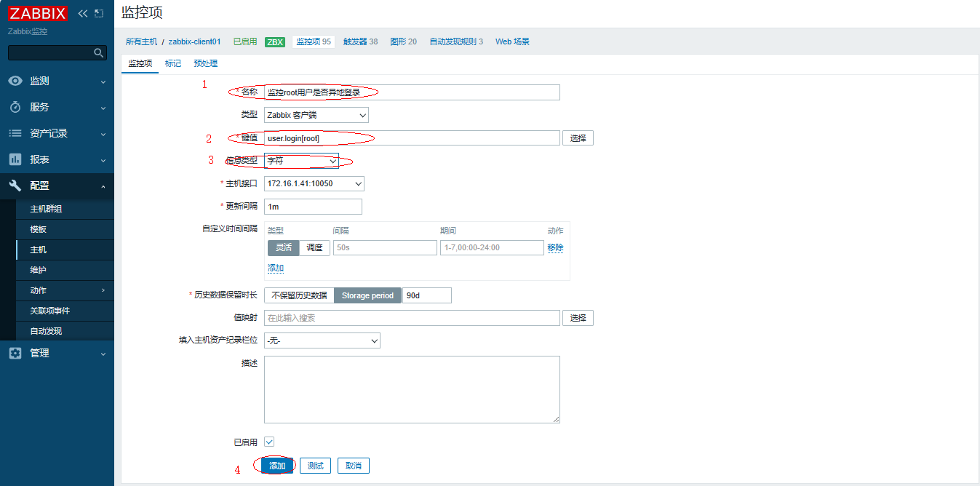Viewport: 980px width, 486px height.
Task: Open the 主机接口 dropdown
Action: (x=314, y=183)
